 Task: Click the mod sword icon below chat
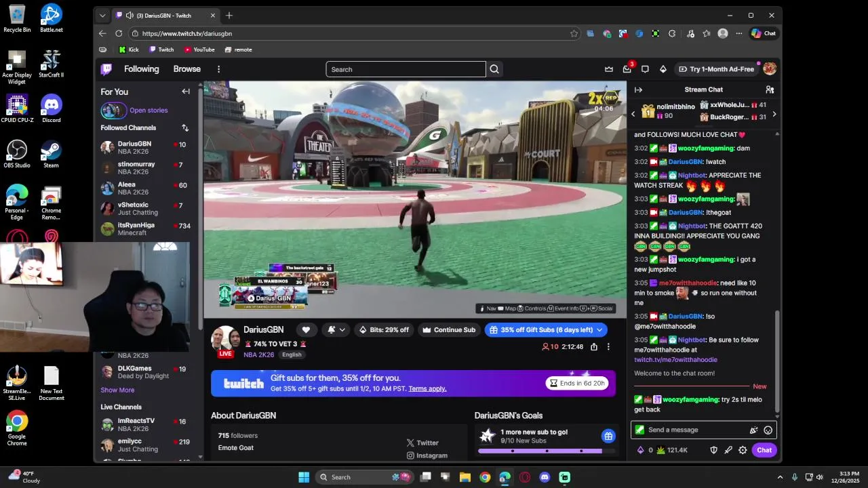pyautogui.click(x=728, y=450)
